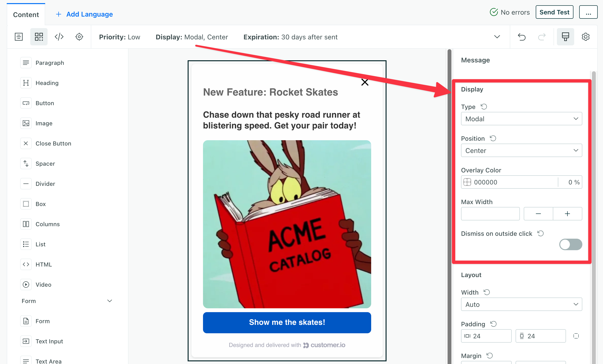The image size is (603, 364).
Task: Click the Overlay Color swatch
Action: point(467,182)
